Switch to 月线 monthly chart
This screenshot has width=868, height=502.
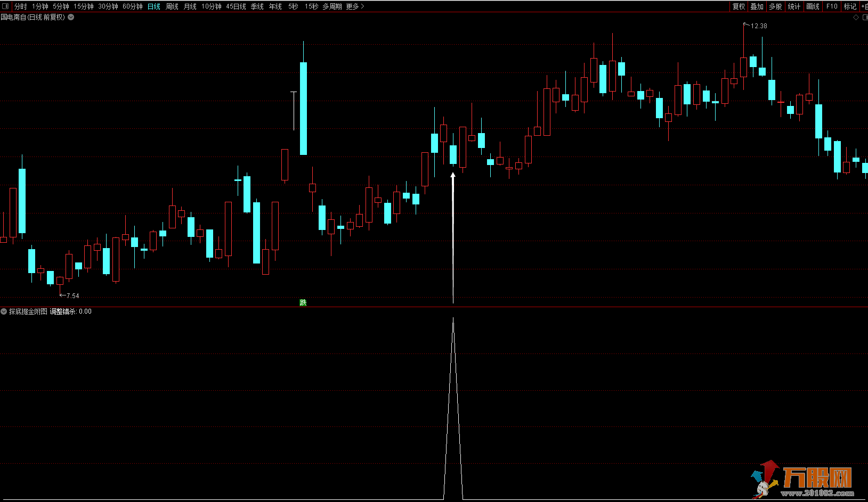point(190,6)
